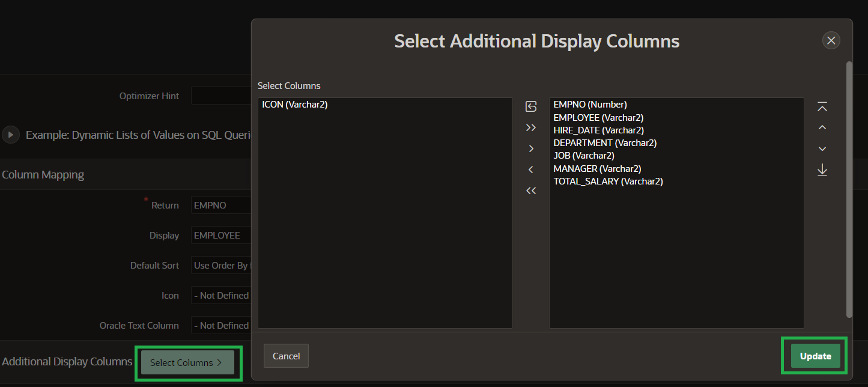This screenshot has width=868, height=387.
Task: Click the Update button
Action: pyautogui.click(x=815, y=356)
